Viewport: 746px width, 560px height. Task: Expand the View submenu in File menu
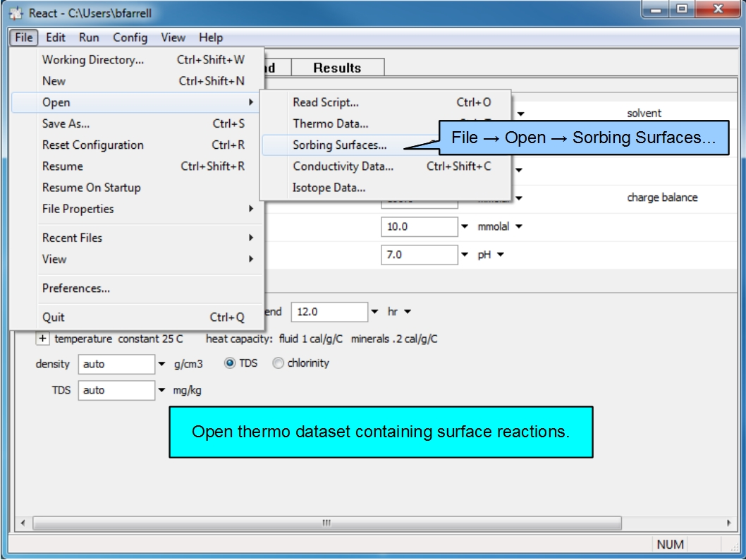(137, 260)
